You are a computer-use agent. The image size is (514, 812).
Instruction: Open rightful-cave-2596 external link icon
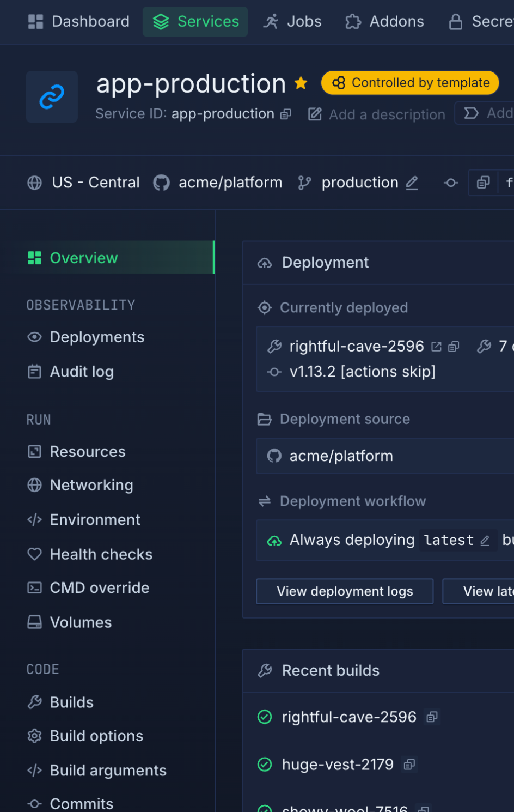[436, 347]
